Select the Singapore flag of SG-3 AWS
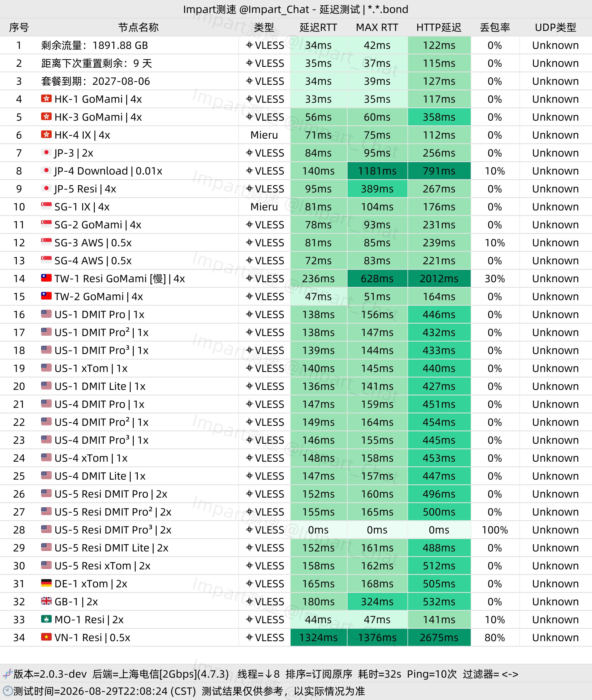Image resolution: width=592 pixels, height=700 pixels. pyautogui.click(x=46, y=242)
